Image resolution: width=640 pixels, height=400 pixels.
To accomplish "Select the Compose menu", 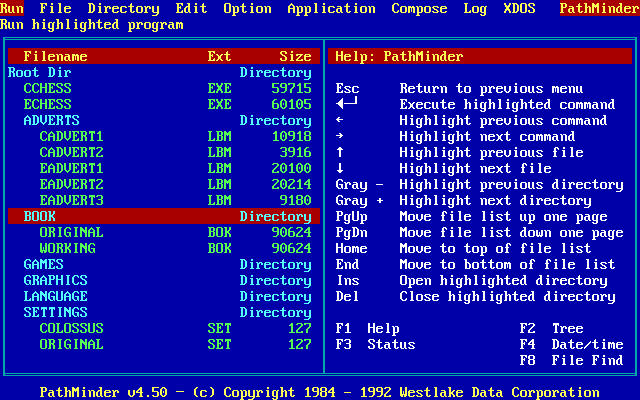I will coord(419,8).
